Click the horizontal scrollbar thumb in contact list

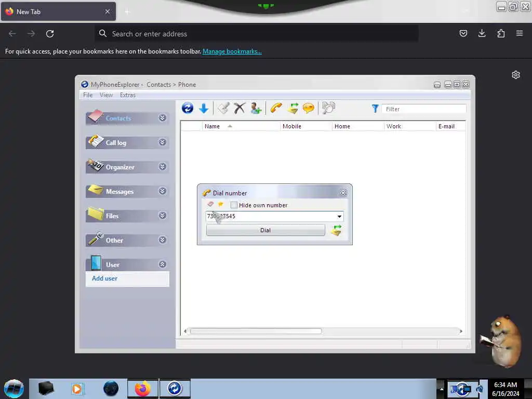[x=256, y=331]
